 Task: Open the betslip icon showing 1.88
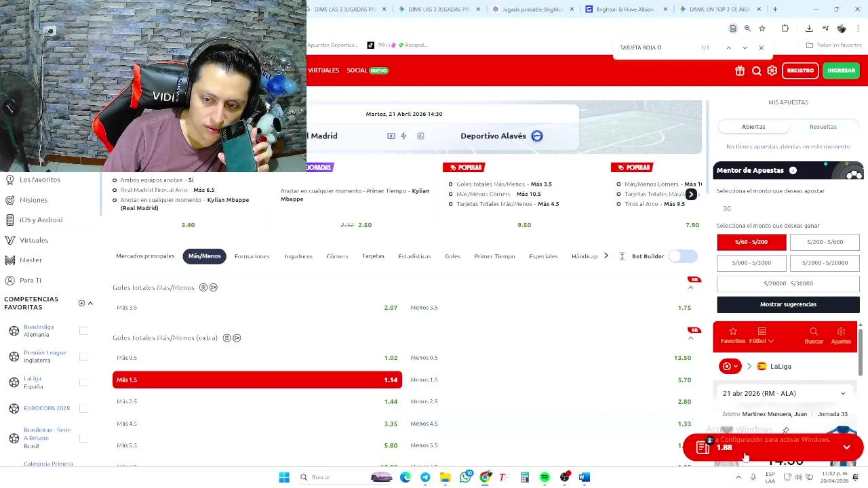pyautogui.click(x=703, y=447)
